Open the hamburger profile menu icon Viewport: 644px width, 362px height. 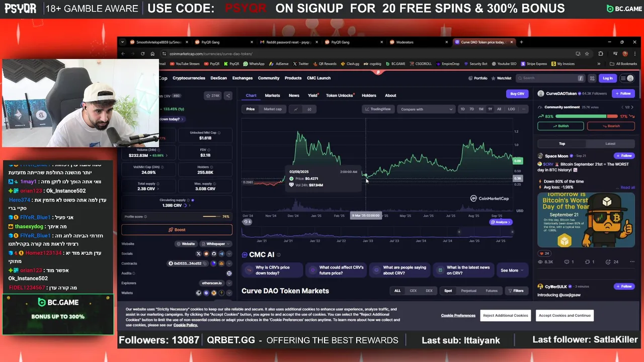pos(627,78)
